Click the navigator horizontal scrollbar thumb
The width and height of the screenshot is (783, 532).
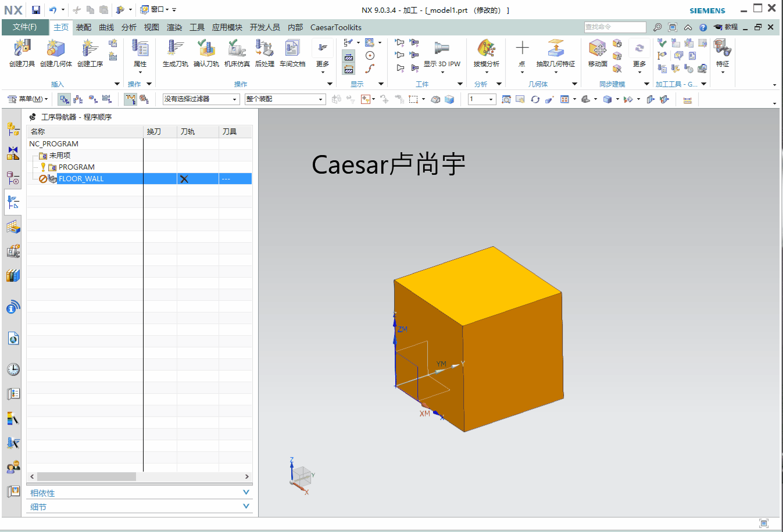coord(86,476)
